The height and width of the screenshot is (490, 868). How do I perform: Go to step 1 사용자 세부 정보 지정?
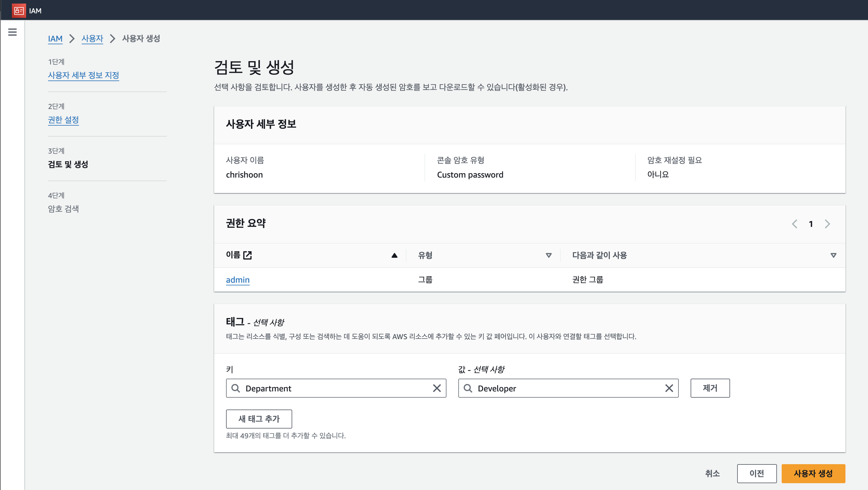pos(83,75)
